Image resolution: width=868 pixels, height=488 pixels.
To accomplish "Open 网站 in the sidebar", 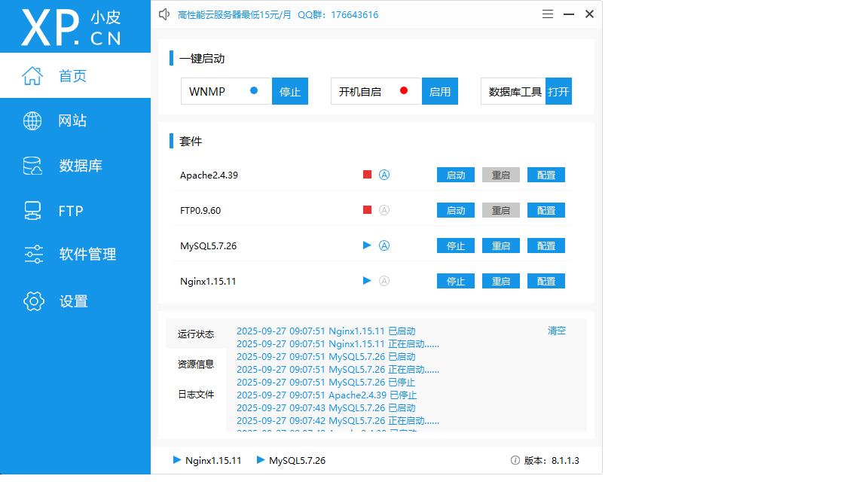I will (72, 120).
